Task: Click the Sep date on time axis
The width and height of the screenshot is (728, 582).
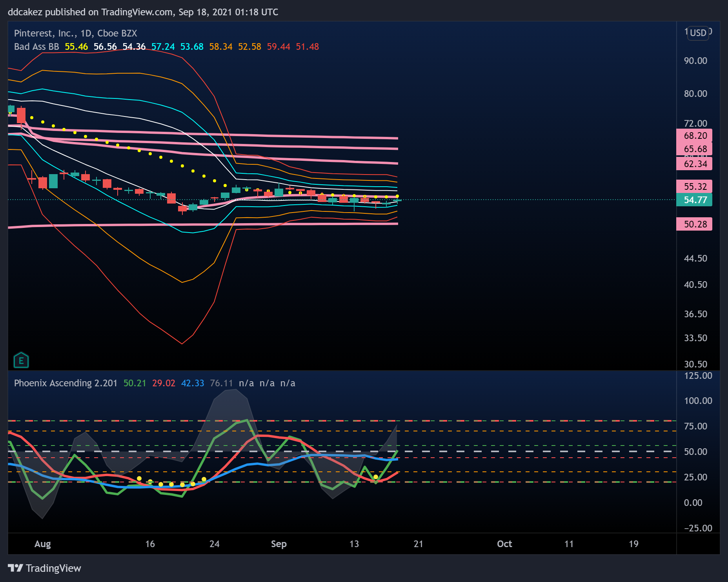Action: click(279, 544)
